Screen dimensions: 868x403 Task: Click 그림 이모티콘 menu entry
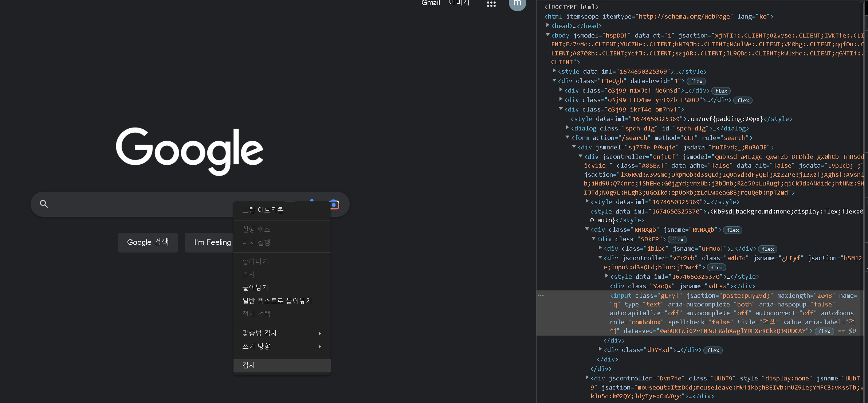click(263, 210)
